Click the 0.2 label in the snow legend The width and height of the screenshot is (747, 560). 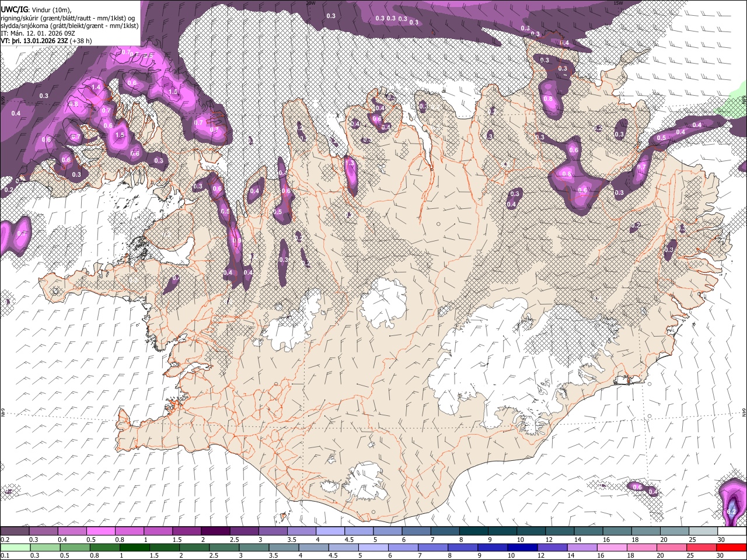4,540
